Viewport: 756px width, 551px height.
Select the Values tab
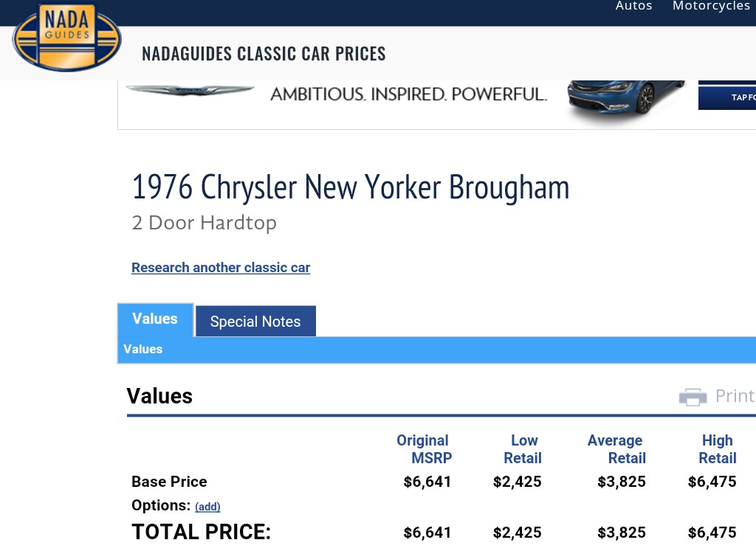[x=155, y=319]
